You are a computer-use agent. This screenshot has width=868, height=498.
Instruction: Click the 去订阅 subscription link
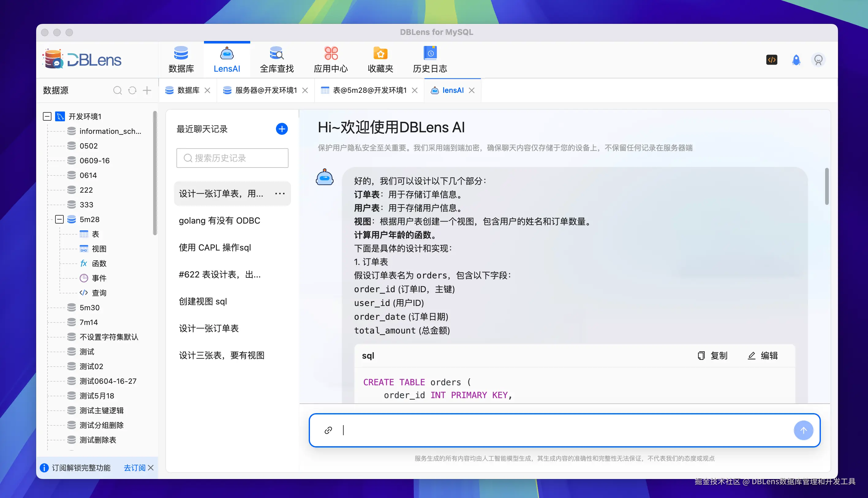click(134, 468)
